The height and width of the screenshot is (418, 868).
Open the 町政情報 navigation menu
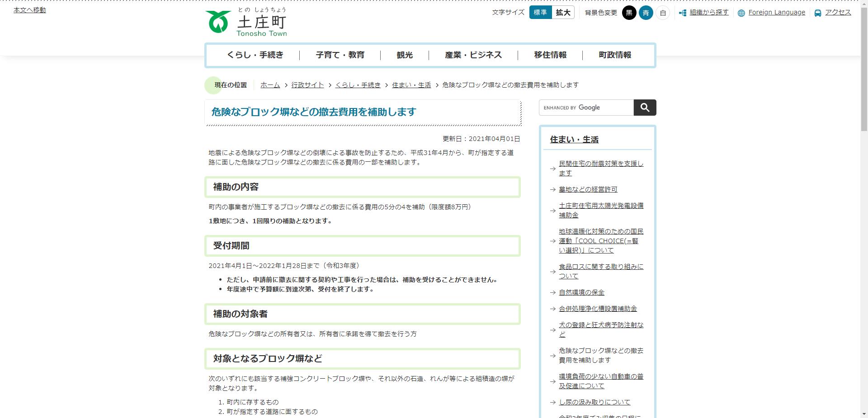click(x=615, y=55)
